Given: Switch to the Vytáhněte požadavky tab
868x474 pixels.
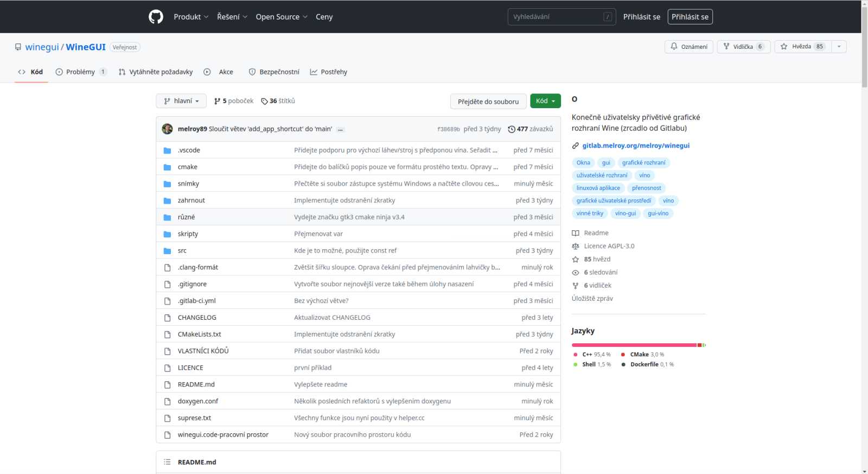Looking at the screenshot, I should tap(156, 72).
